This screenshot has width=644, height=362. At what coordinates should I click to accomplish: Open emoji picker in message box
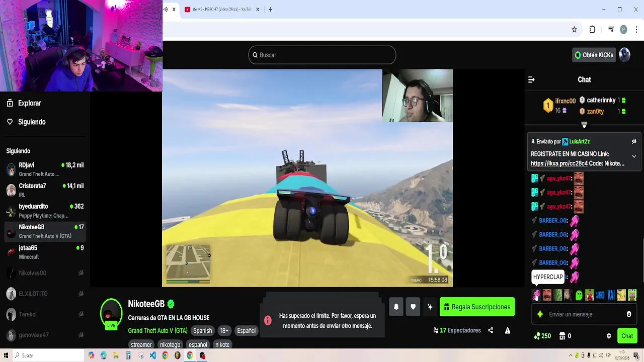(629, 314)
